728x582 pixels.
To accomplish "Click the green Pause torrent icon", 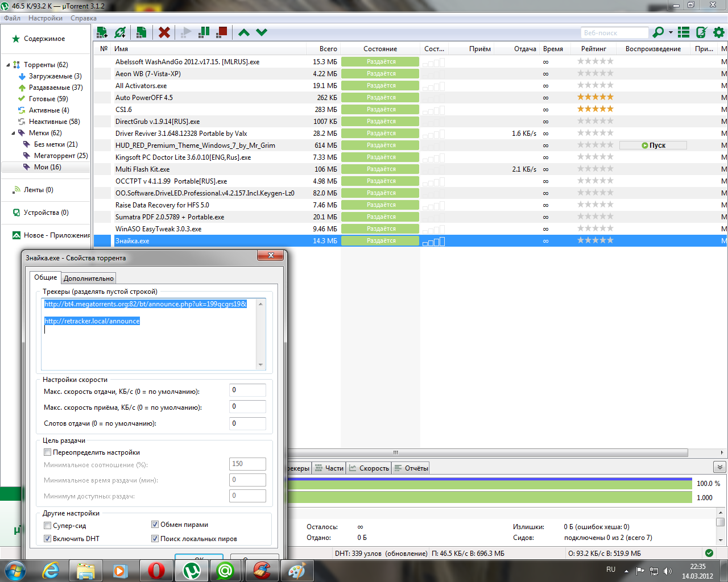I will pyautogui.click(x=204, y=32).
